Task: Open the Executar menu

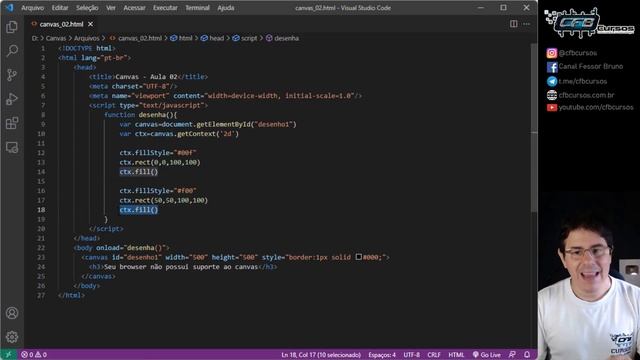Action: click(165, 8)
